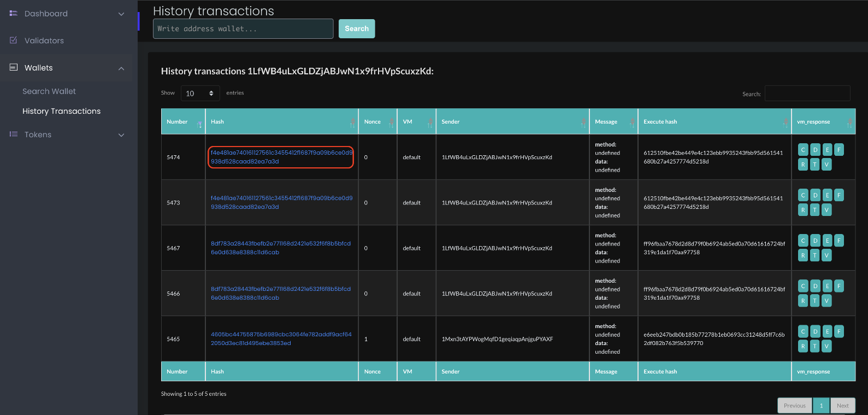Click the Dashboard sidebar icon

tap(14, 13)
